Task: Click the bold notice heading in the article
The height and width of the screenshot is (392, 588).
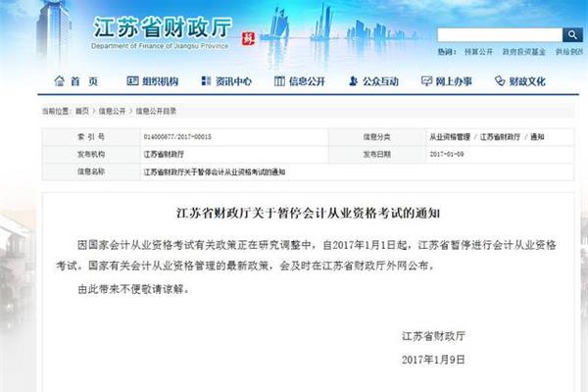Action: (x=308, y=213)
